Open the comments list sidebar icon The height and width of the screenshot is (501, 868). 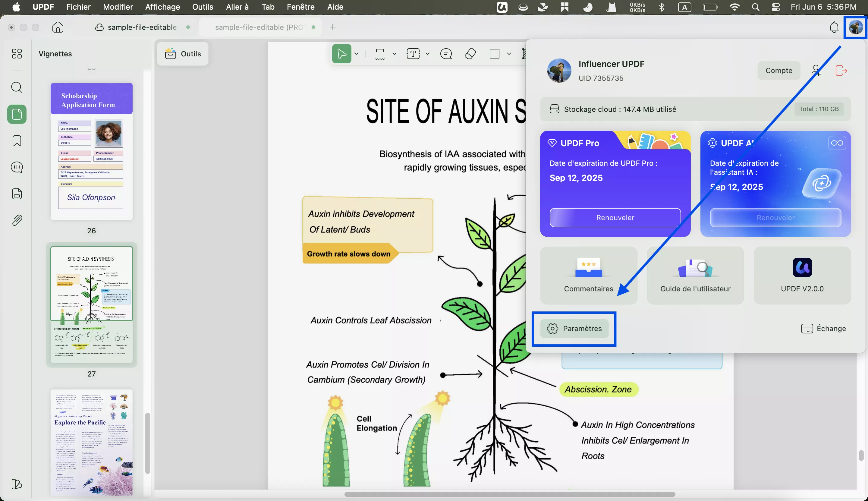coord(17,167)
